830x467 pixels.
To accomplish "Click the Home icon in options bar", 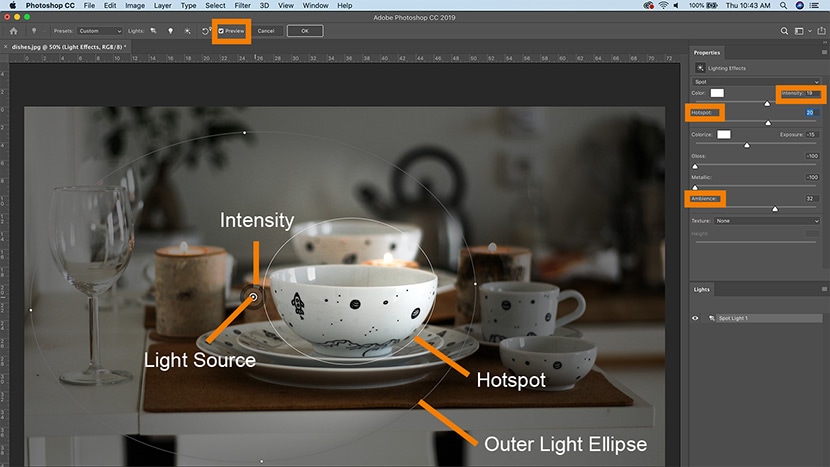I will pos(13,31).
